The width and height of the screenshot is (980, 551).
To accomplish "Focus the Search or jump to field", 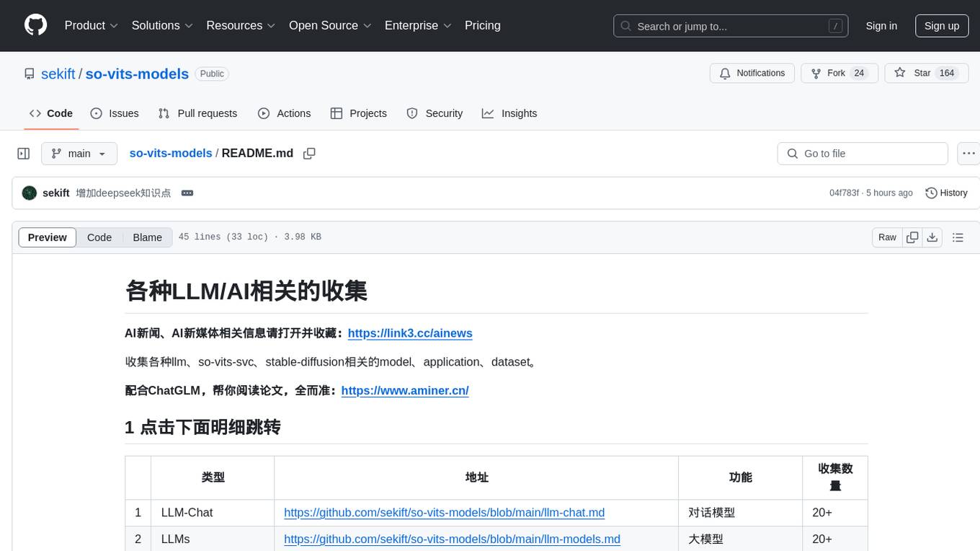I will tap(730, 26).
